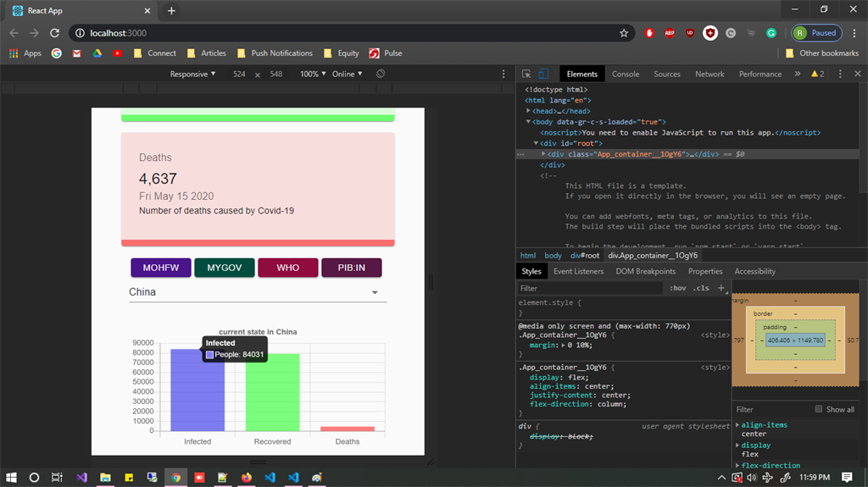The width and height of the screenshot is (868, 487).
Task: Activate the inspect element picker tool
Action: click(x=526, y=74)
